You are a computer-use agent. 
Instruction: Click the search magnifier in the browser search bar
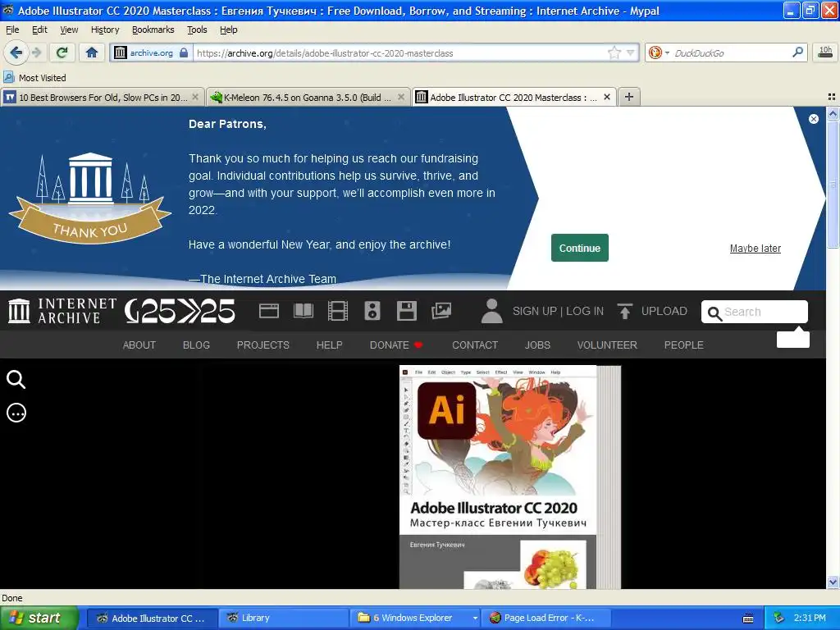point(797,52)
